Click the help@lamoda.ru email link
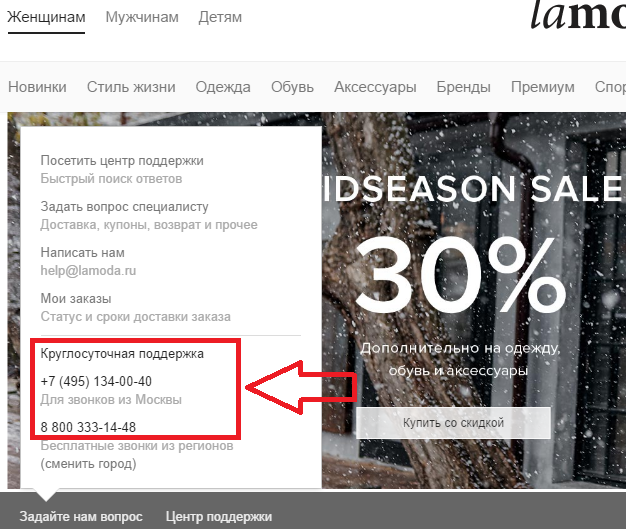Image resolution: width=626 pixels, height=529 pixels. click(88, 271)
